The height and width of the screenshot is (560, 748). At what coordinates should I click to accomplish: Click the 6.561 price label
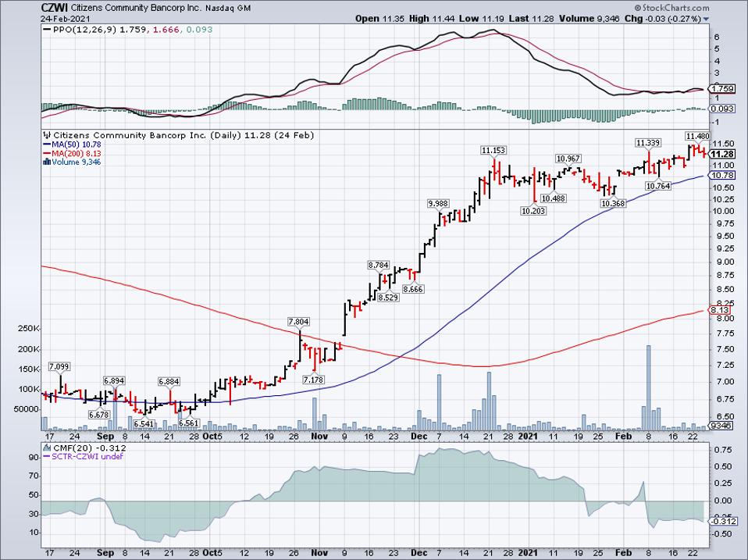point(188,423)
